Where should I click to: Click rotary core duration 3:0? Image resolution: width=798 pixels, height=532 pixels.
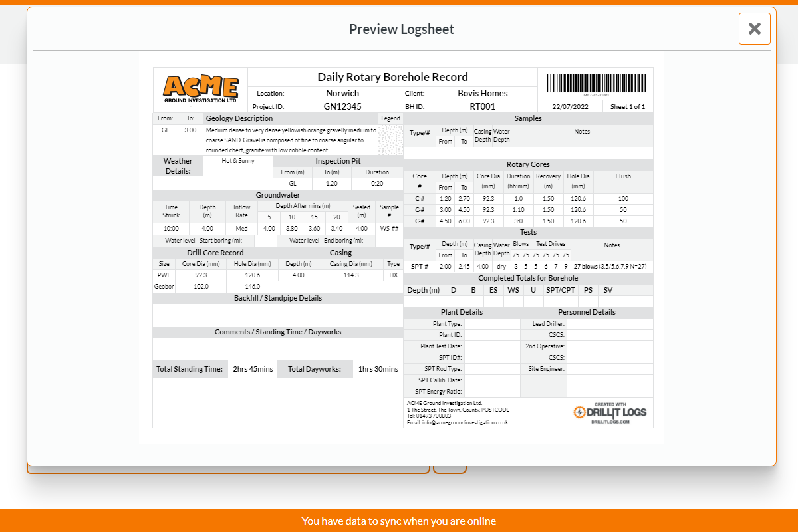(518, 221)
